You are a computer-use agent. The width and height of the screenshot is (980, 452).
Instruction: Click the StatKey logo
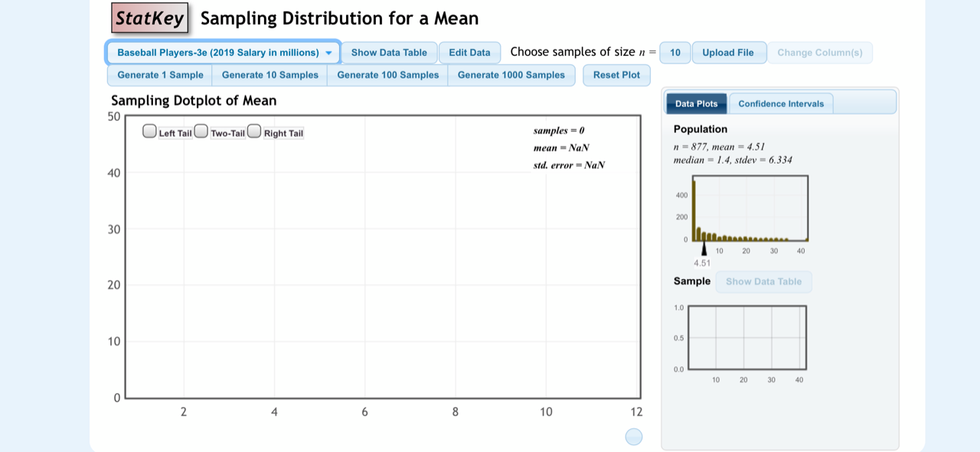click(150, 18)
